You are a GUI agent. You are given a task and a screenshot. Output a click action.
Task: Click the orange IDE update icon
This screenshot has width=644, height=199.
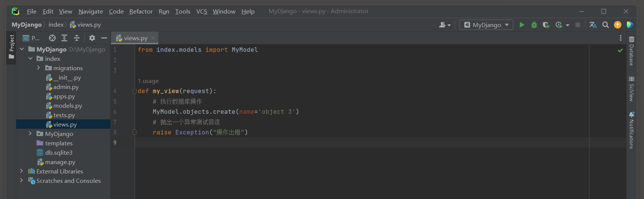(617, 25)
